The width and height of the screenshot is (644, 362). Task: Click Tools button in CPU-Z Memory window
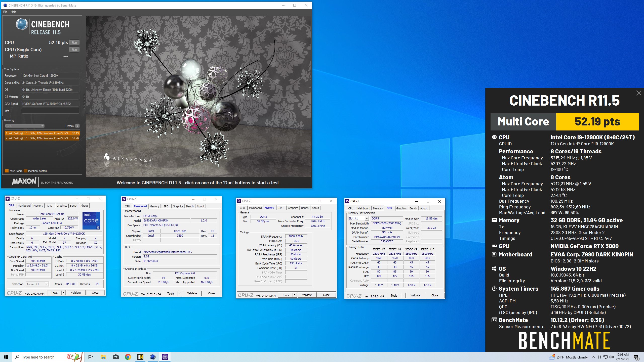tap(286, 295)
